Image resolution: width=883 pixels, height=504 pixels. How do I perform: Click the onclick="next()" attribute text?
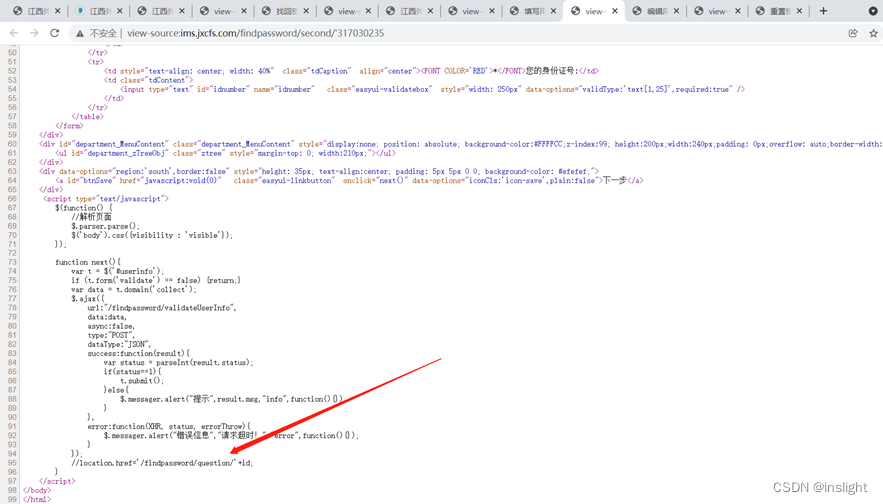click(x=375, y=181)
